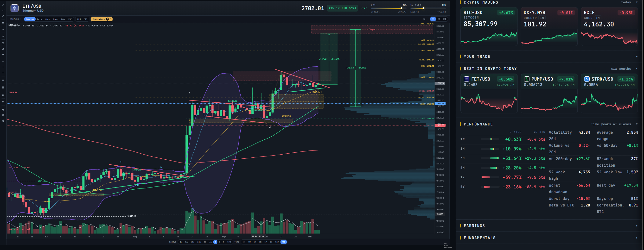Set time range to 6M
Viewport: 644px width, 250px height.
260,242
